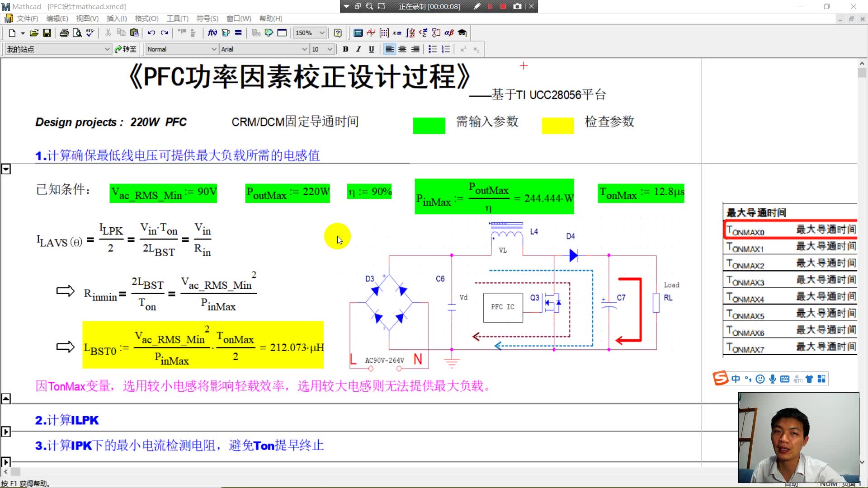The width and height of the screenshot is (868, 488).
Task: Open the Calculator palette
Action: tap(358, 33)
